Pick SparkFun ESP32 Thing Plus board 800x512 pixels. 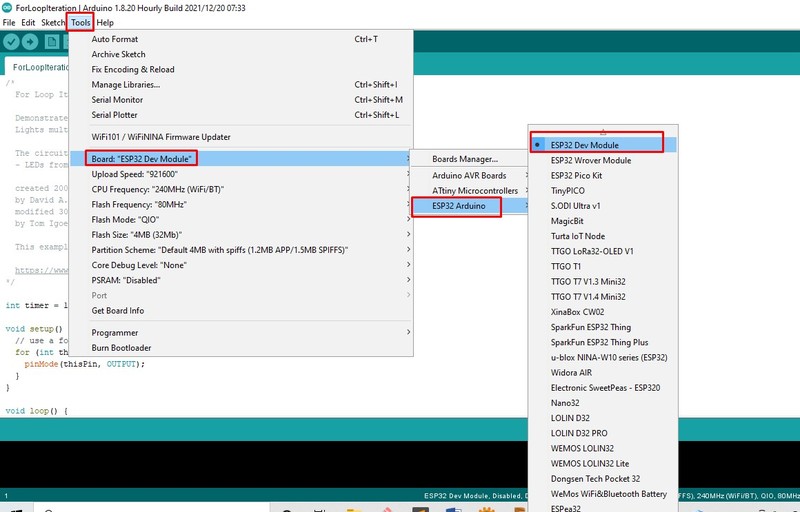tap(603, 342)
